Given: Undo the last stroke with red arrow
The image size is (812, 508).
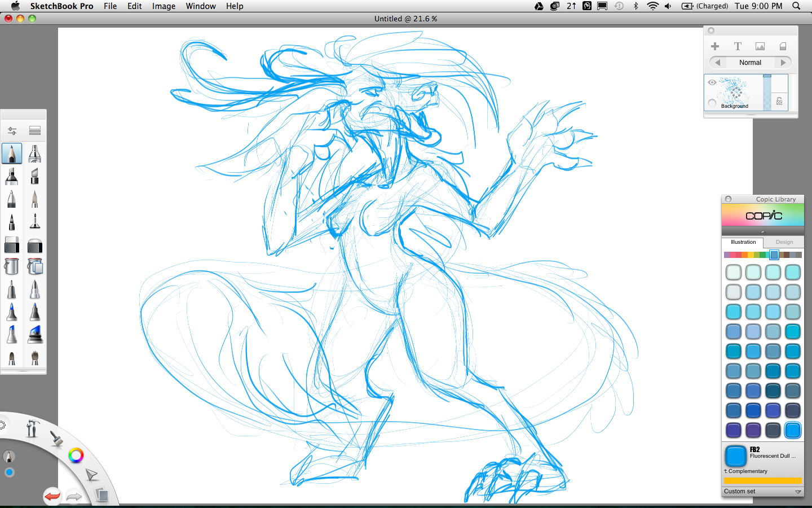Looking at the screenshot, I should pos(52,496).
